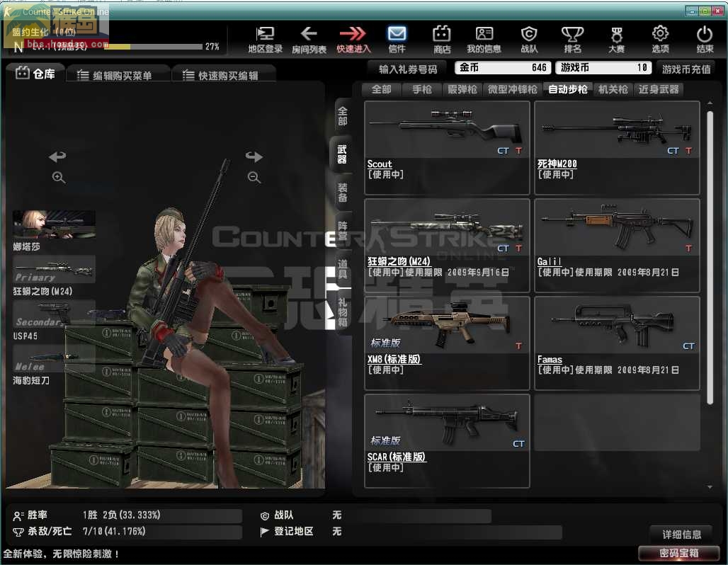Click the 输入礼券号码 coupon code button
The height and width of the screenshot is (565, 728).
pyautogui.click(x=408, y=69)
